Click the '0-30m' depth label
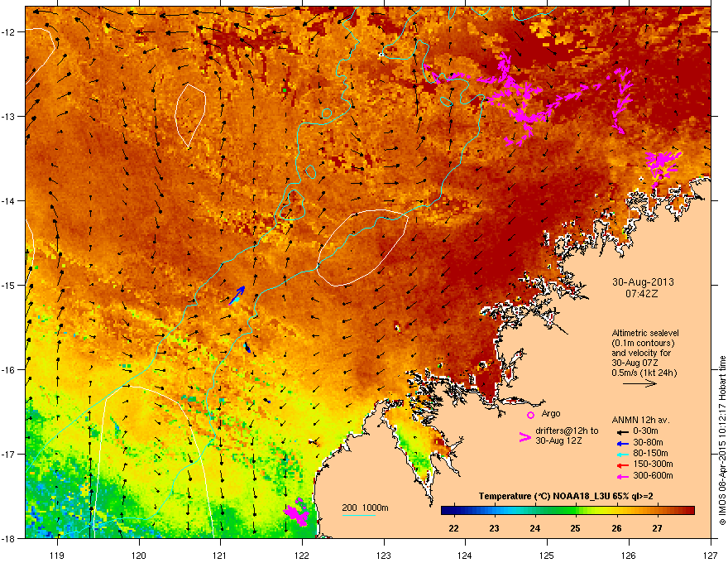728x563 pixels. [645, 431]
